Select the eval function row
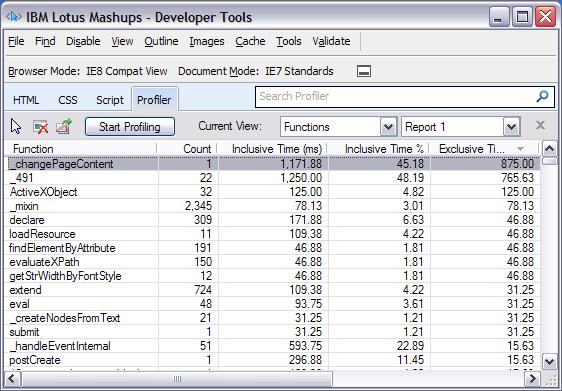 click(x=273, y=304)
